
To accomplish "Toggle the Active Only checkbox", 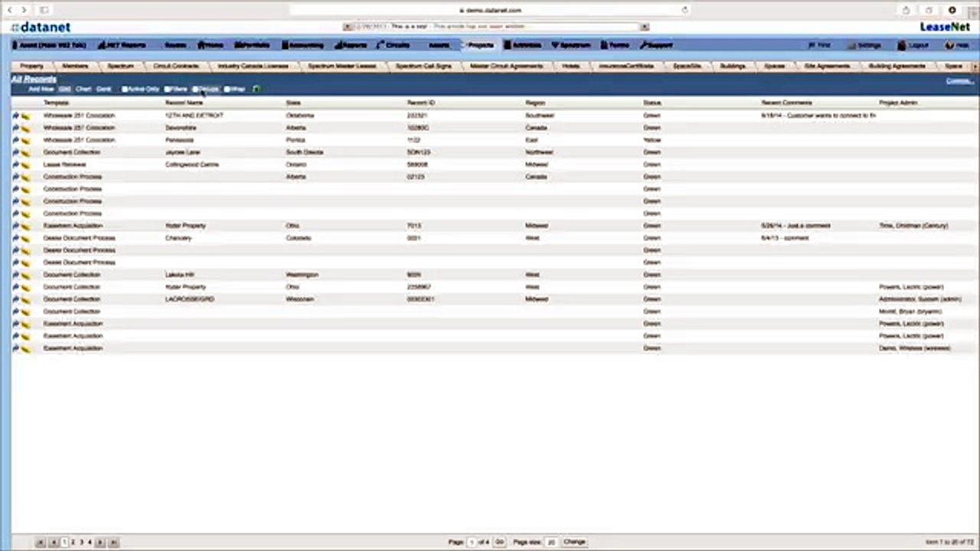I will click(x=125, y=89).
